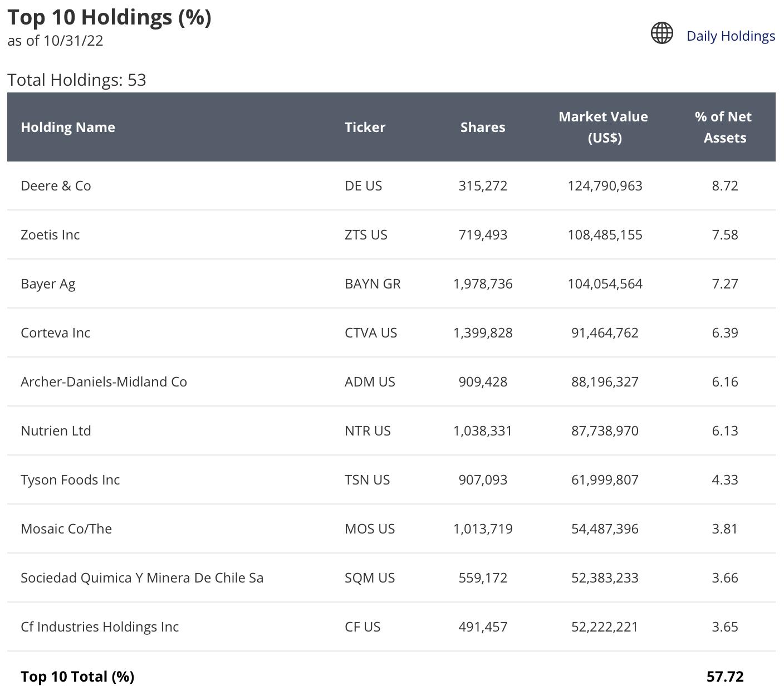
Task: Click ticker ZTS US
Action: tap(366, 234)
